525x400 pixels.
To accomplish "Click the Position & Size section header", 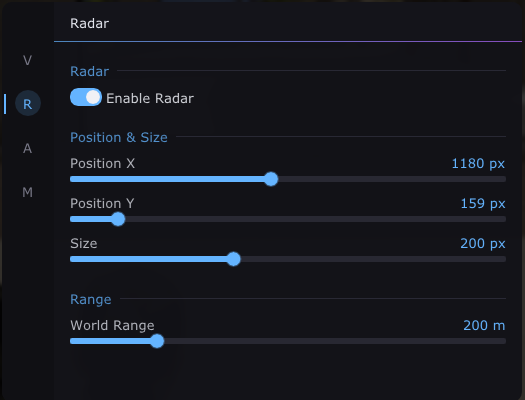I will click(119, 137).
